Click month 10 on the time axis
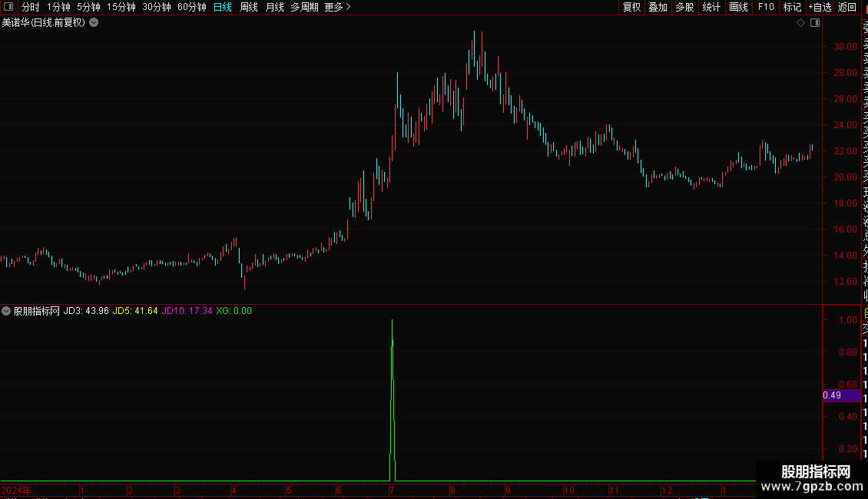 click(x=569, y=490)
